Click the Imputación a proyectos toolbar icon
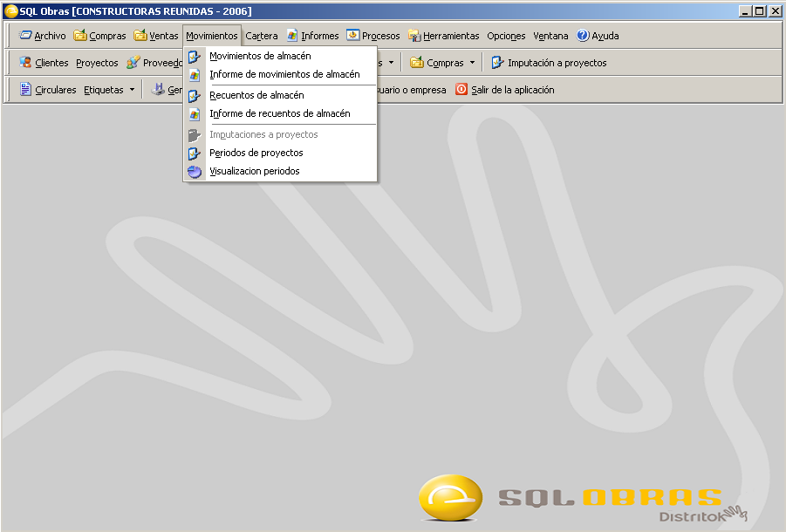Viewport: 786px width, 532px height. 497,63
